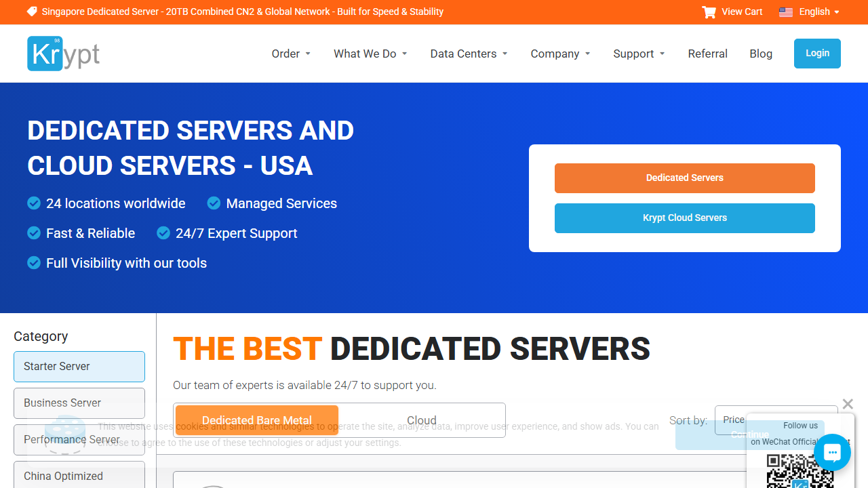Screen dimensions: 868x488
Task: Click the tag icon in the promo bar
Action: 32,12
